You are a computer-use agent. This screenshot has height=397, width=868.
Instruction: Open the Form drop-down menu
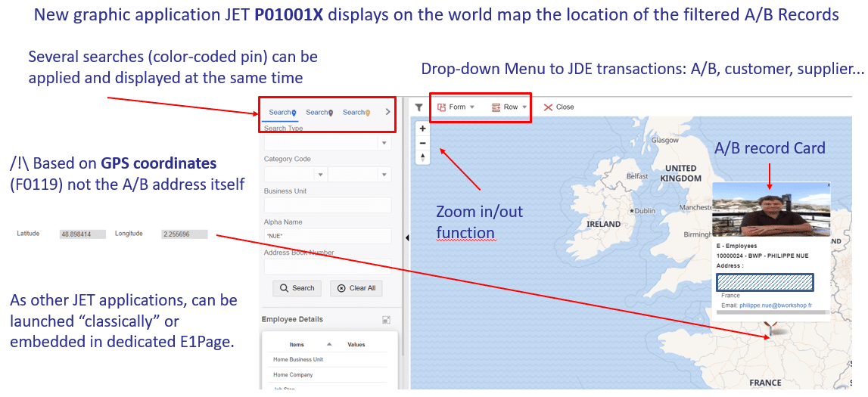point(456,107)
